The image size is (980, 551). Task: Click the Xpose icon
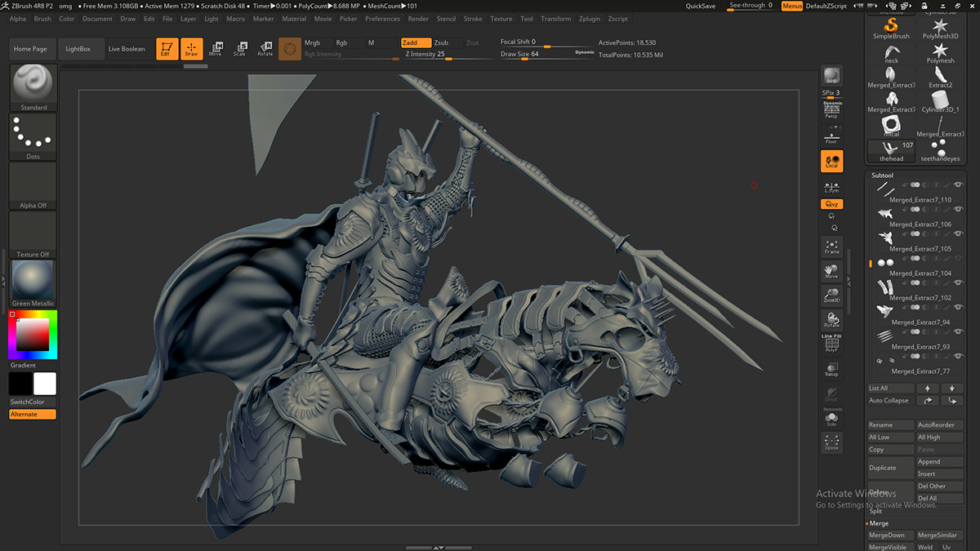(x=831, y=443)
